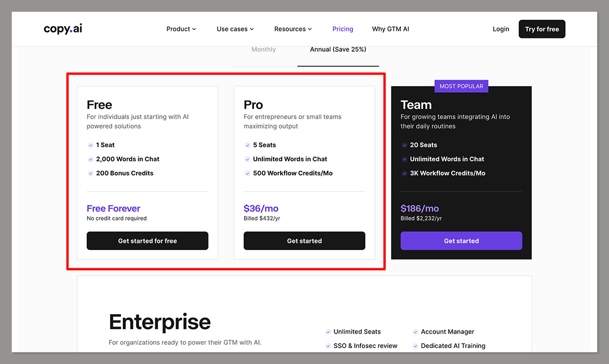
Task: Click the checkmark beside 1 Seat
Action: pos(91,145)
